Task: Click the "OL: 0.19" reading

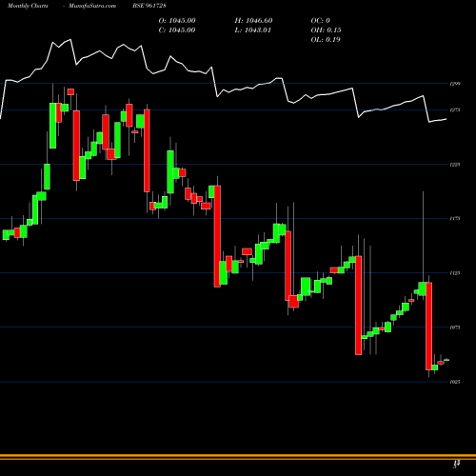Action: 326,40
